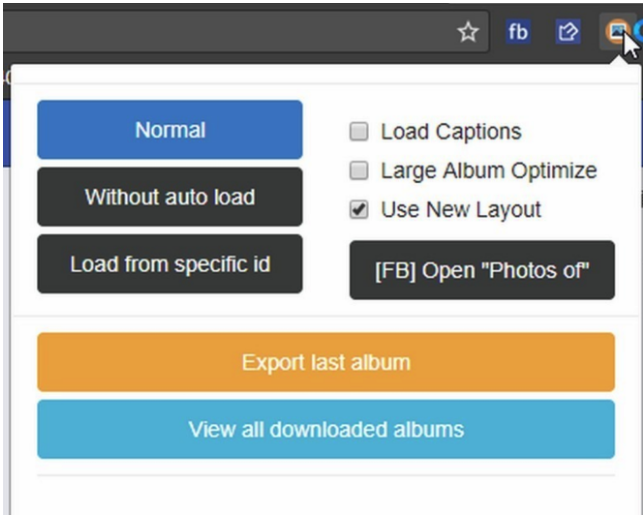
Task: Click the Use New Layout label
Action: [x=461, y=210]
